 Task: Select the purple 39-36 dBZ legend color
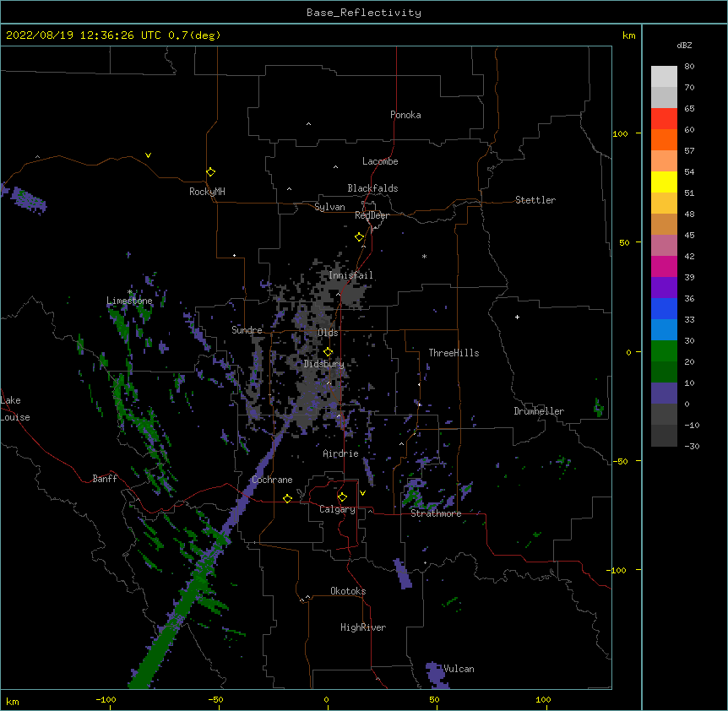coord(664,288)
